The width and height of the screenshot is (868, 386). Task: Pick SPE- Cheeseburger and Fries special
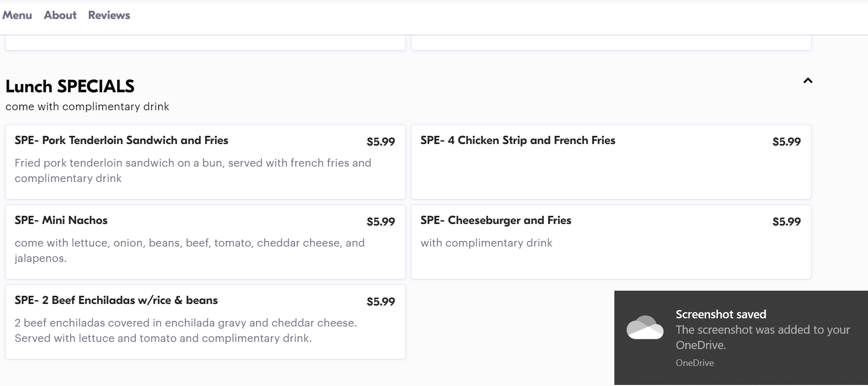click(495, 220)
